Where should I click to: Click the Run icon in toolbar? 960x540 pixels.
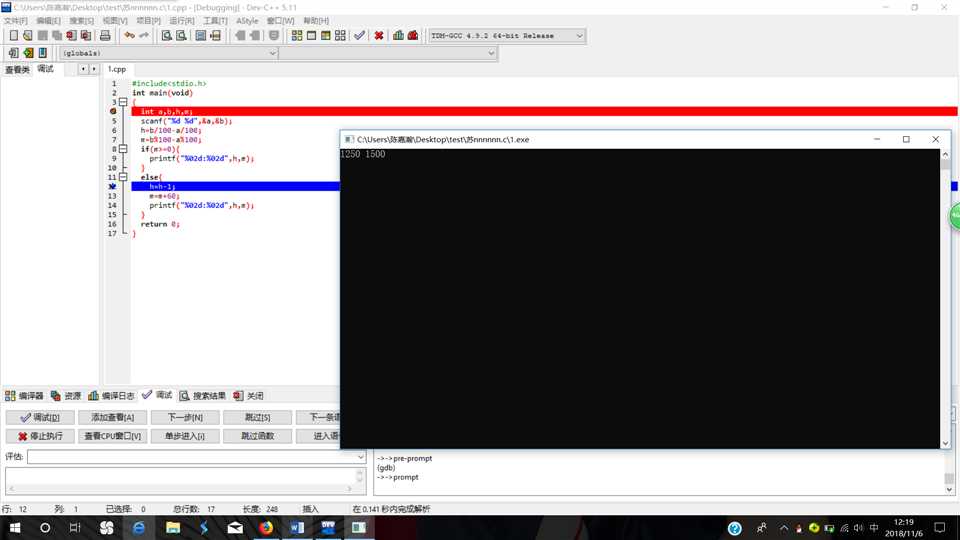312,36
